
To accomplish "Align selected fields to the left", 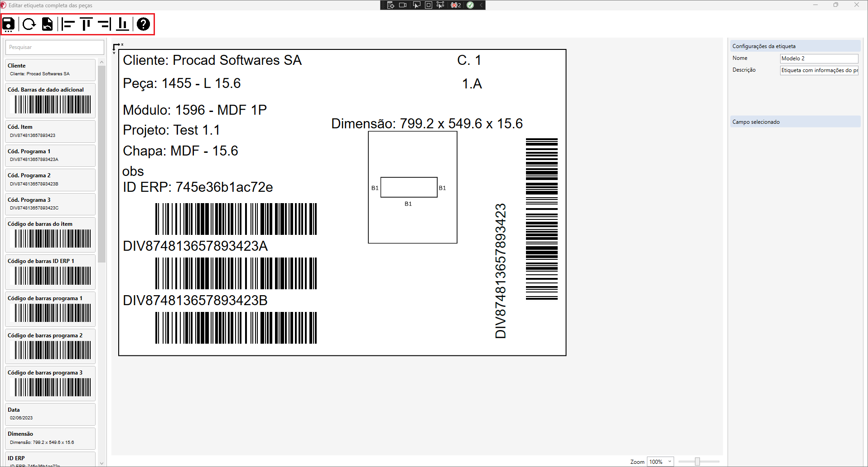I will tap(68, 24).
